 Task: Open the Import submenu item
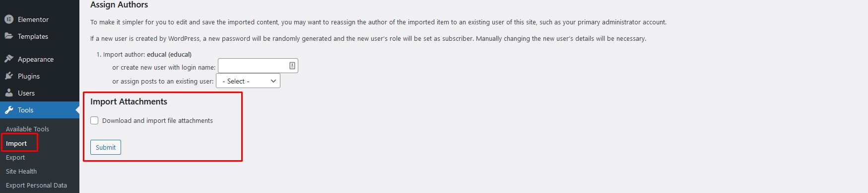pyautogui.click(x=16, y=143)
